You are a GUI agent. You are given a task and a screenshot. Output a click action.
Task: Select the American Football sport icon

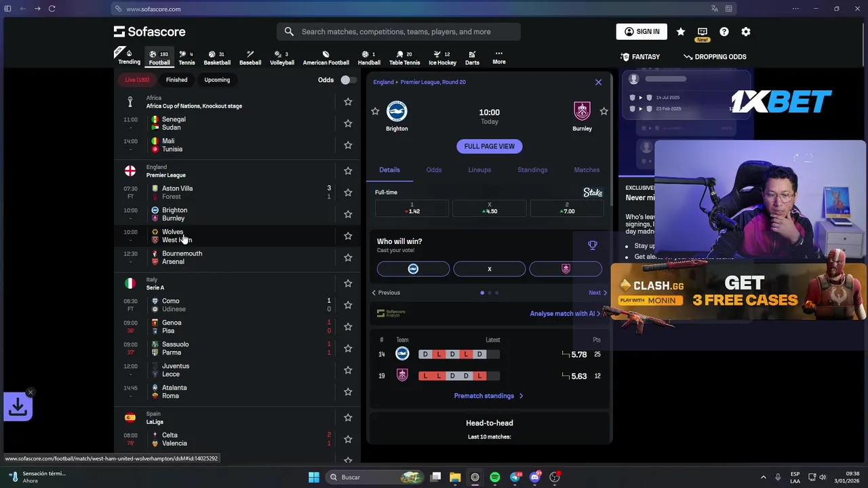(325, 58)
